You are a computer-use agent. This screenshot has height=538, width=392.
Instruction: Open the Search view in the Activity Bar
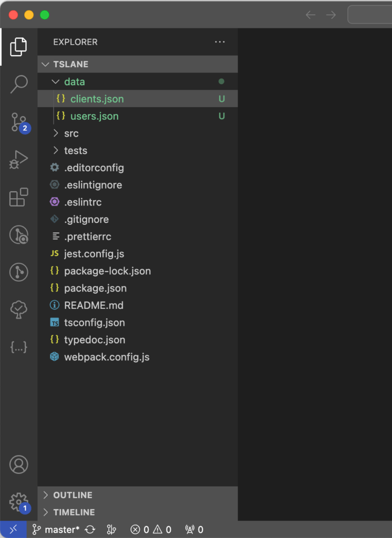click(x=18, y=84)
